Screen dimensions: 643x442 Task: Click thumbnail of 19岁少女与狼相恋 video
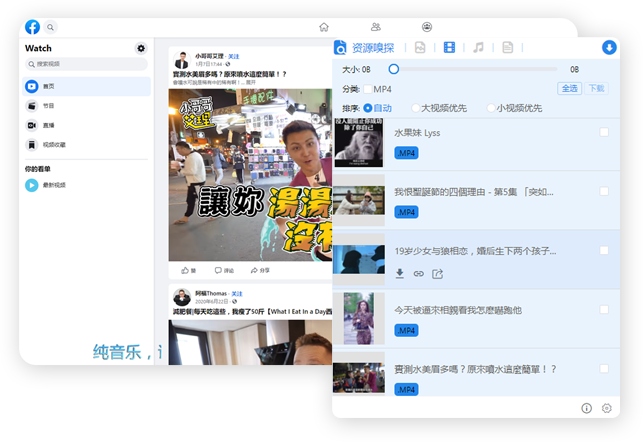(359, 260)
